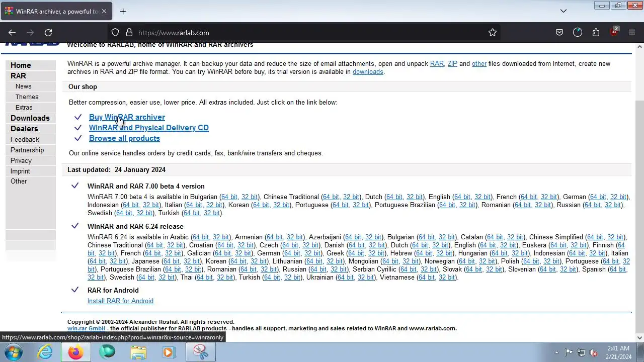The height and width of the screenshot is (362, 644).
Task: Open Themes sidebar item
Action: click(27, 97)
